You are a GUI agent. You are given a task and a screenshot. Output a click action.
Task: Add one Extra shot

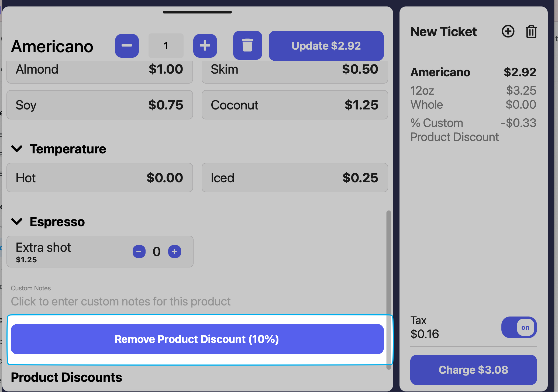[x=174, y=252]
